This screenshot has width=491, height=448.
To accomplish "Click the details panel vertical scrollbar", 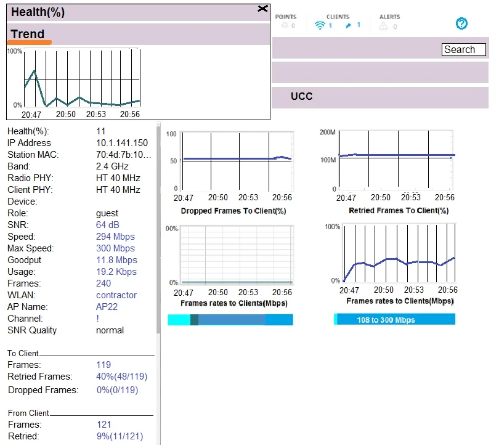I will click(x=158, y=229).
